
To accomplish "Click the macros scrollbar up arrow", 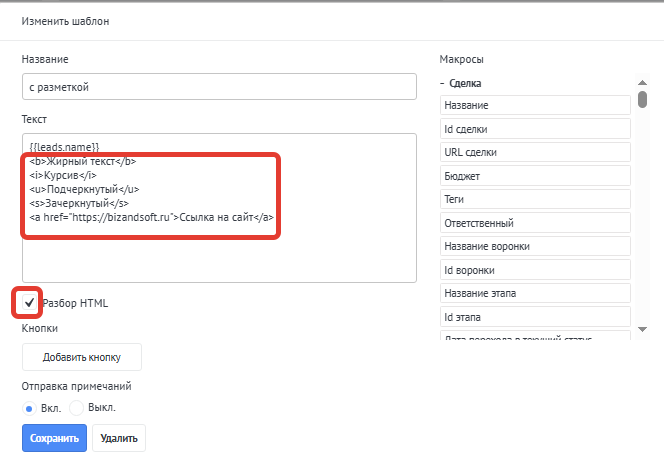I will click(x=642, y=83).
